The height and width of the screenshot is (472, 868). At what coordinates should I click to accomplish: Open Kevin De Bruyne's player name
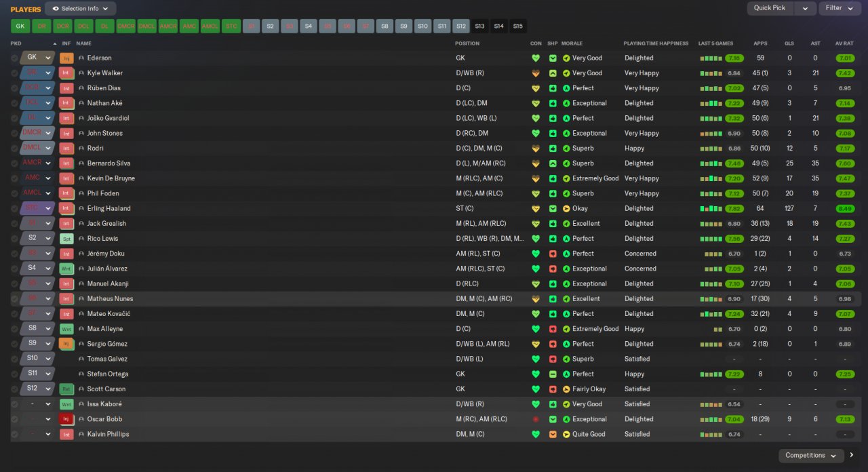pos(111,178)
